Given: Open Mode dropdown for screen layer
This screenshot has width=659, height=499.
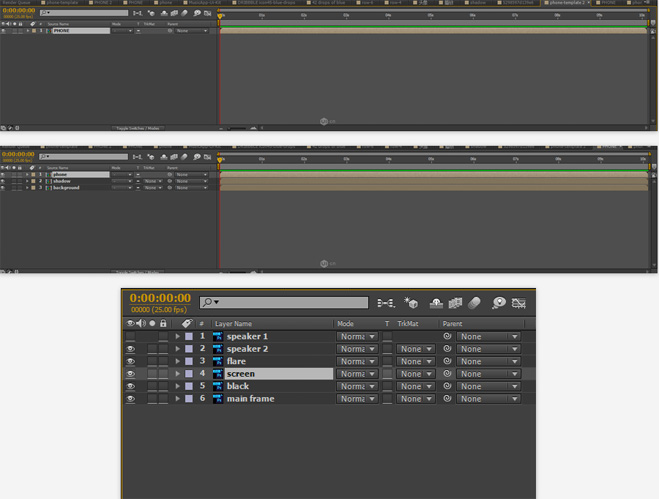Looking at the screenshot, I should coord(356,374).
